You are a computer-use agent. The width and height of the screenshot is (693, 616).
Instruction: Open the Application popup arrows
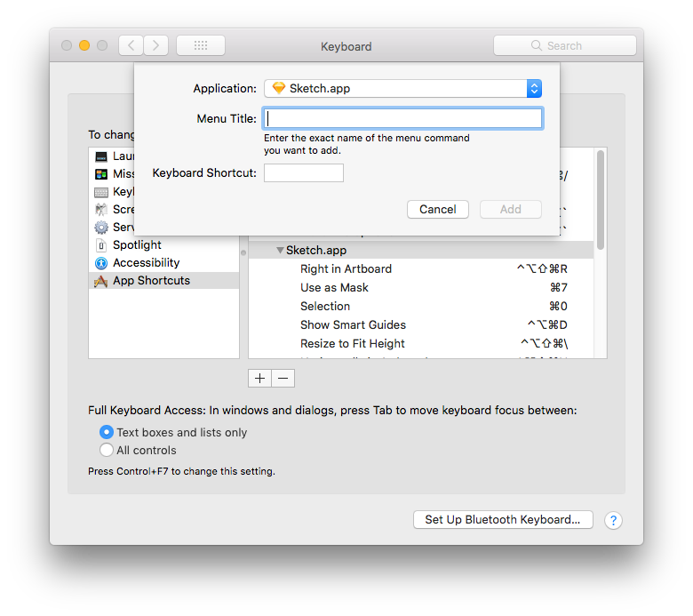pyautogui.click(x=534, y=88)
